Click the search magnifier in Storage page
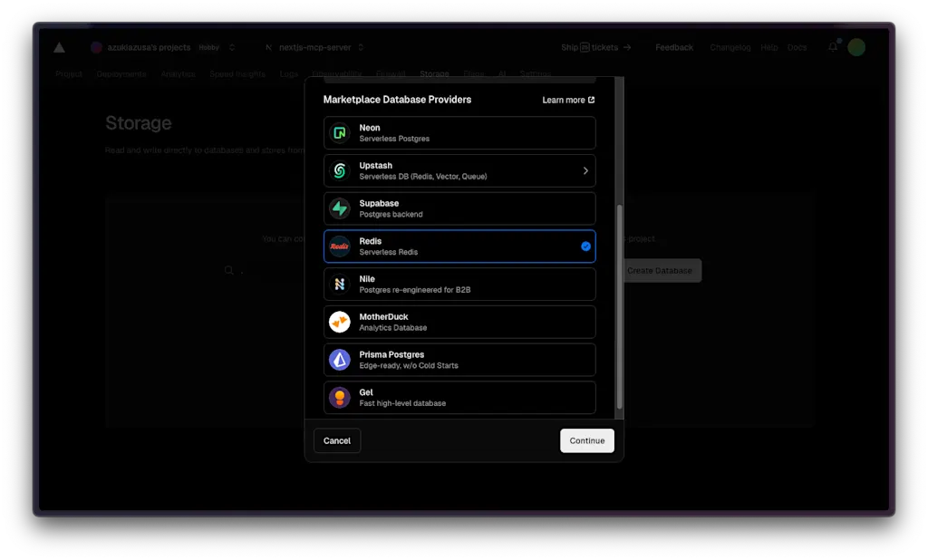Image resolution: width=928 pixels, height=560 pixels. click(228, 271)
